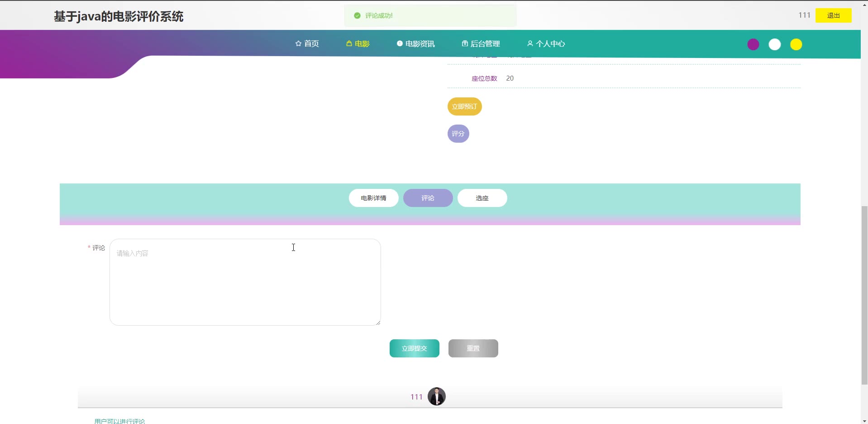The height and width of the screenshot is (424, 868).
Task: Pick the white theme color circle
Action: pyautogui.click(x=775, y=44)
